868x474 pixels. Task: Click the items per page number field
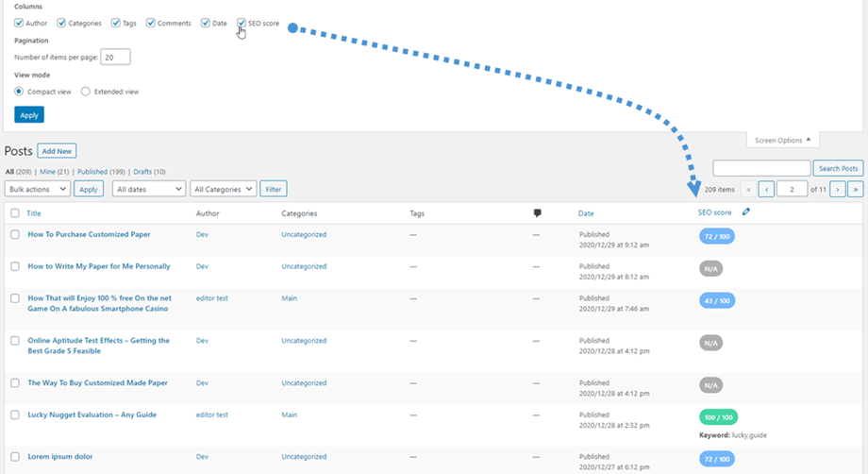115,58
